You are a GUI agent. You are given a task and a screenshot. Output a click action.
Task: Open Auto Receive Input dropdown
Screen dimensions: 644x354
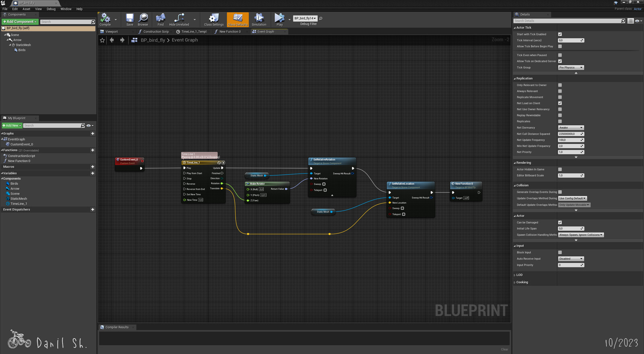[571, 259]
